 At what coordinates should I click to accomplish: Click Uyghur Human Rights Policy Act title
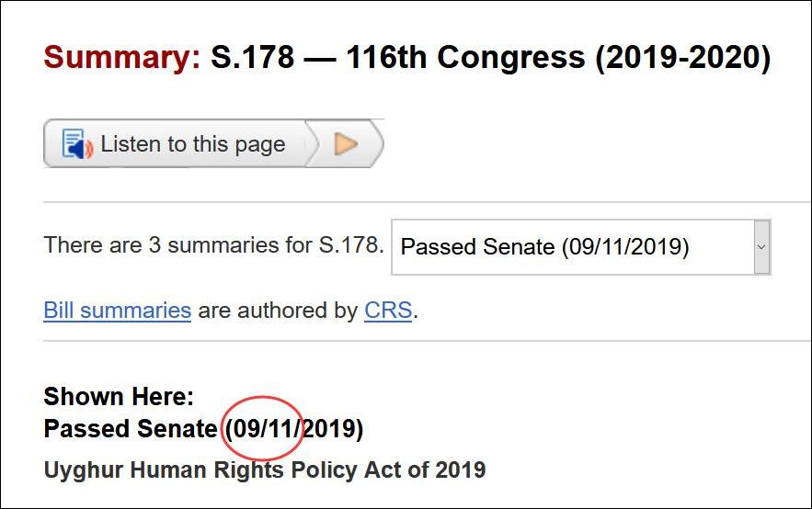pos(264,470)
